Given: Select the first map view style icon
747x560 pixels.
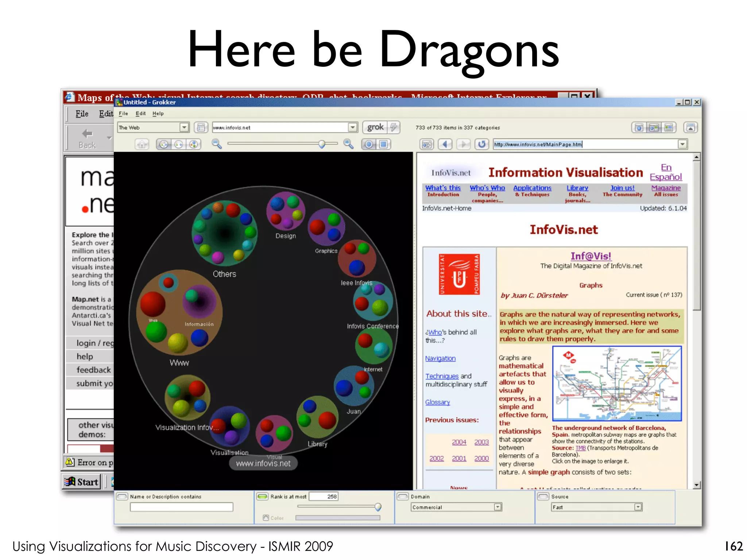Looking at the screenshot, I should point(164,144).
